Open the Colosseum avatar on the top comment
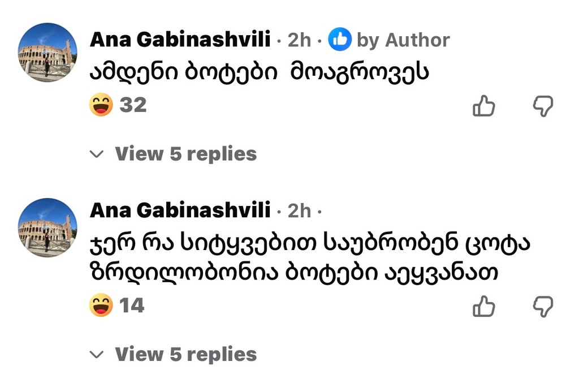 (47, 52)
